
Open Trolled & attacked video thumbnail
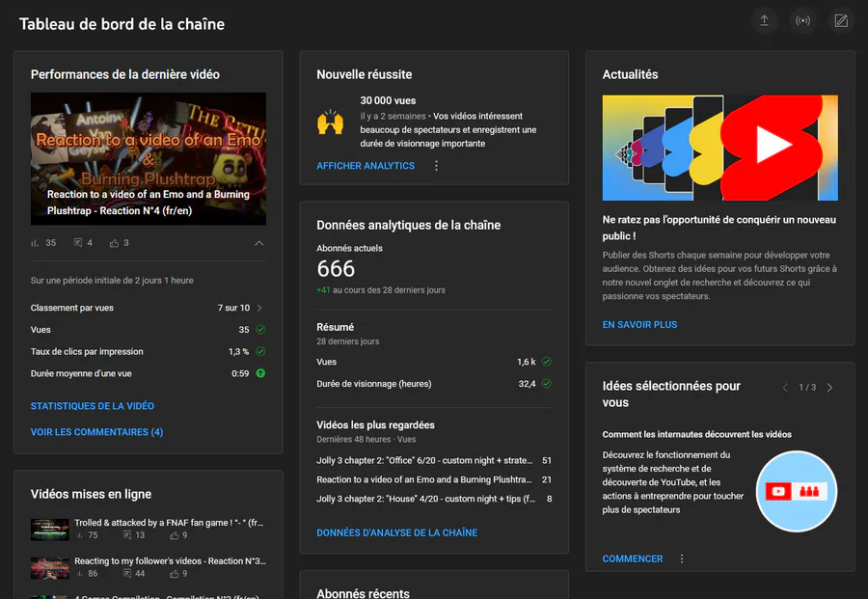point(50,530)
